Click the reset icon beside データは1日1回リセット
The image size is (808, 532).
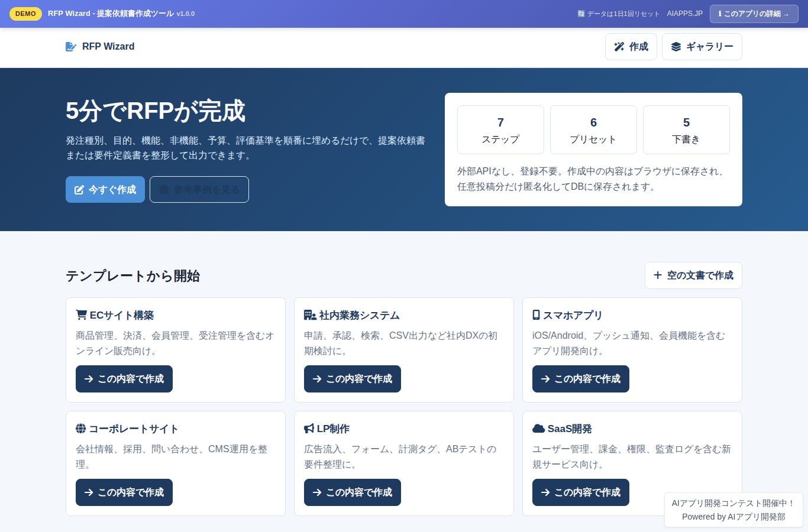pos(581,14)
